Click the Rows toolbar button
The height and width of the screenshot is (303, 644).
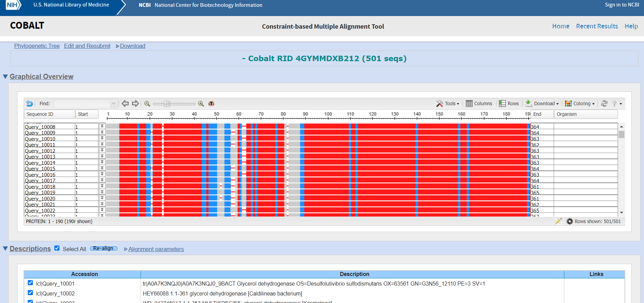509,104
